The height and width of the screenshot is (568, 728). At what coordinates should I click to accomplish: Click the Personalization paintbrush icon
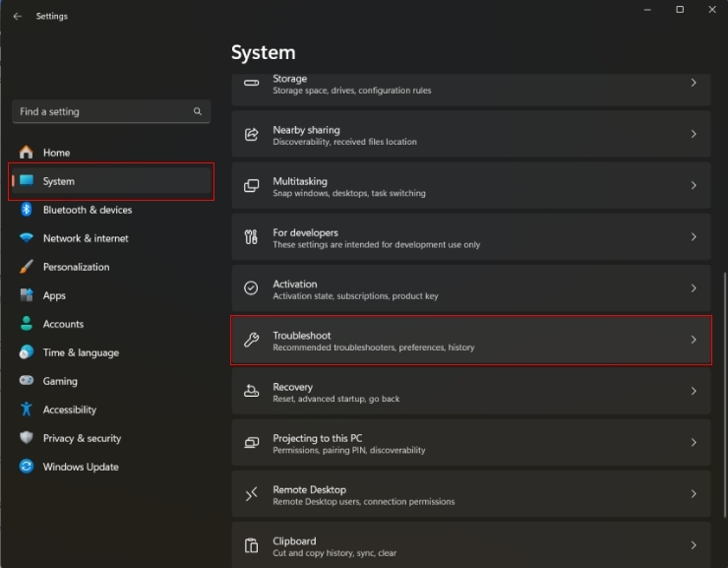coord(27,267)
